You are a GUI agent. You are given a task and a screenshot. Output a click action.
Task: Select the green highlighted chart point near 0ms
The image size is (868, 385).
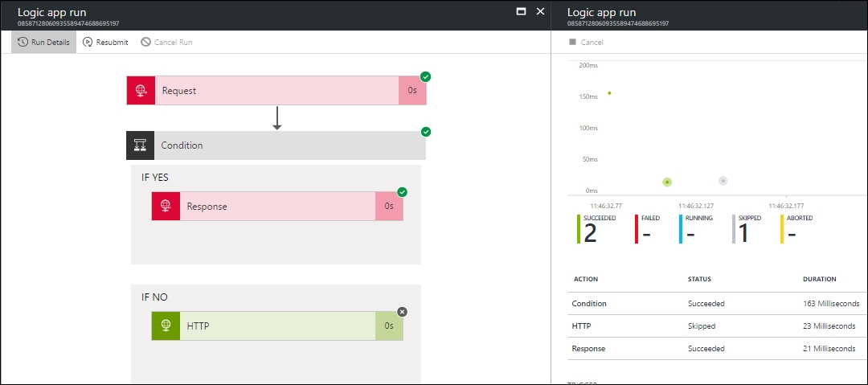(x=667, y=182)
